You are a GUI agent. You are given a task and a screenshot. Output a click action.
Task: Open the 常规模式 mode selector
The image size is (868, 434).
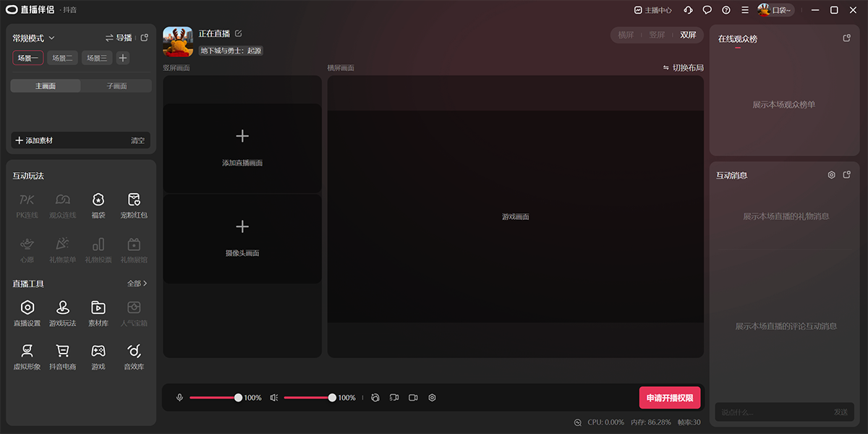32,37
